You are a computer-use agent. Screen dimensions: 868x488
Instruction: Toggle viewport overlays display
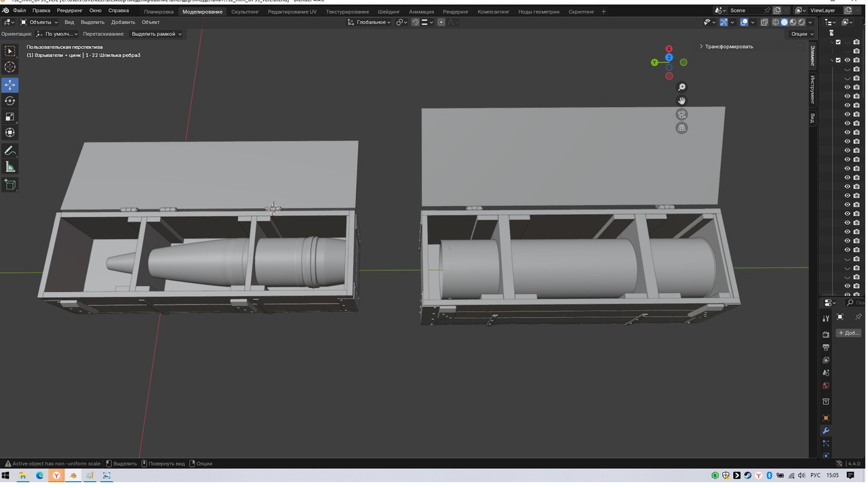point(744,22)
